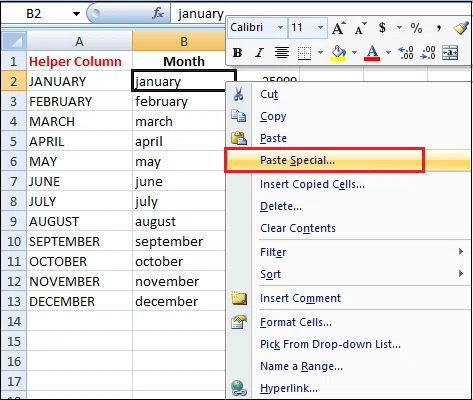Click the Merge and Center icon
The width and height of the screenshot is (473, 400).
pos(450,53)
